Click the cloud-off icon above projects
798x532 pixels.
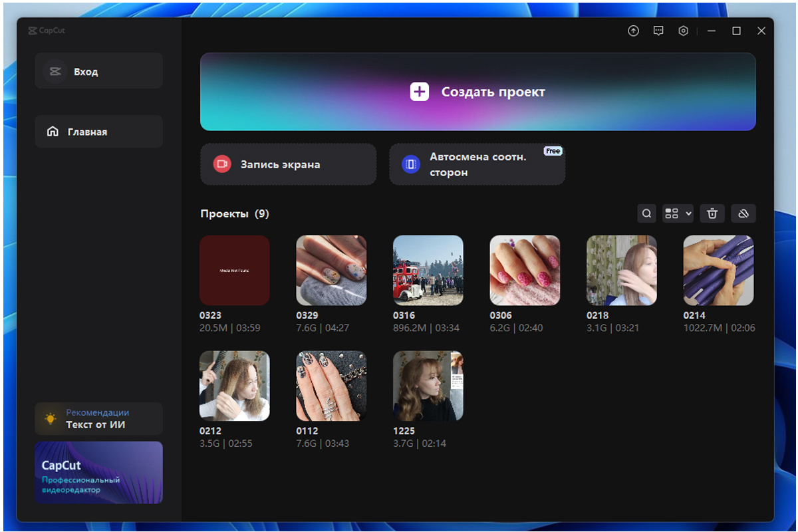click(743, 213)
